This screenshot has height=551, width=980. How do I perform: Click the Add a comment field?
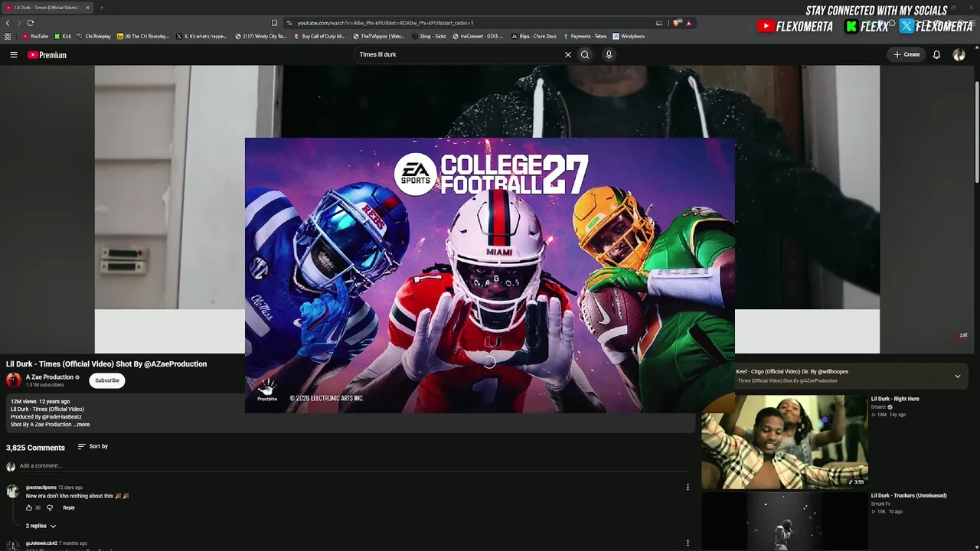(356, 465)
